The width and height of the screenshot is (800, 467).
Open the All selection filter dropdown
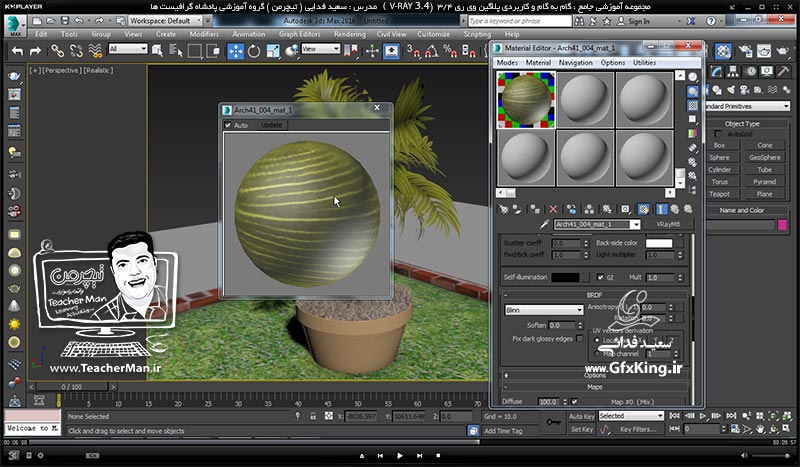(128, 49)
